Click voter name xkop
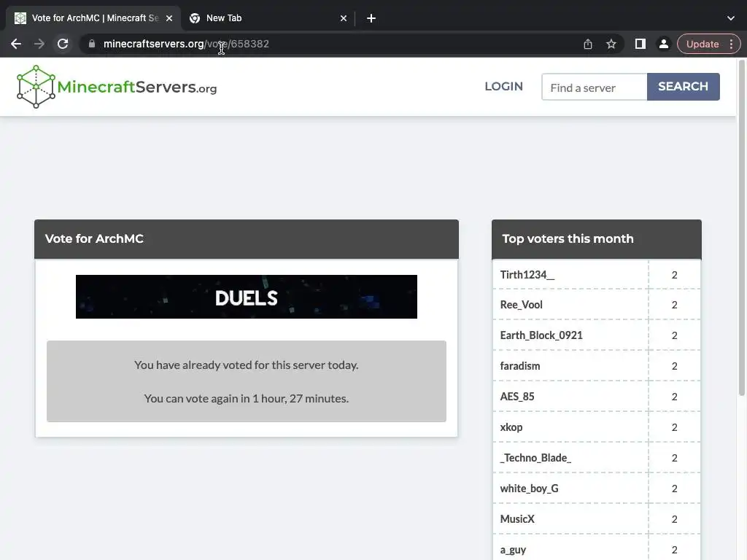Viewport: 747px width, 560px height. pyautogui.click(x=511, y=427)
